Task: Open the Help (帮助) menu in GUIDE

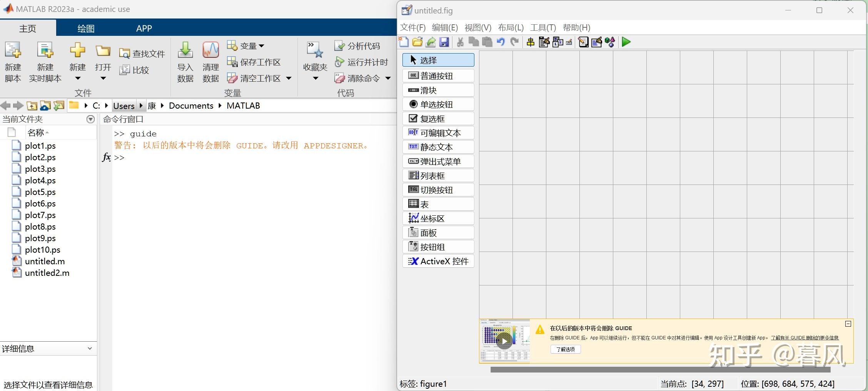Action: click(x=576, y=27)
